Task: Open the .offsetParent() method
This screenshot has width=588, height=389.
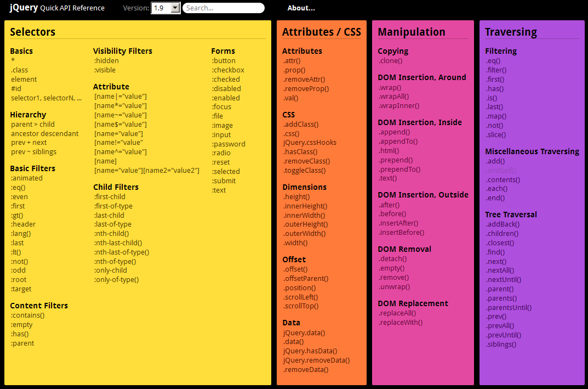Action: [x=306, y=278]
